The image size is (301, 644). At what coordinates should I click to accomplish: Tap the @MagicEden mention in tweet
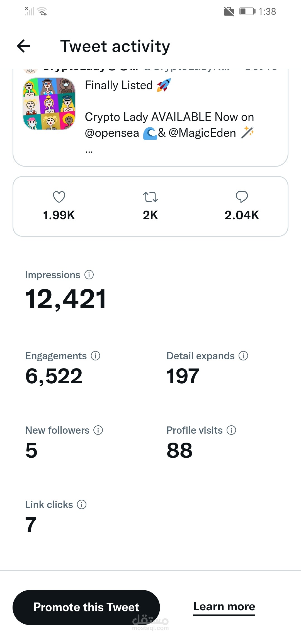click(x=202, y=133)
